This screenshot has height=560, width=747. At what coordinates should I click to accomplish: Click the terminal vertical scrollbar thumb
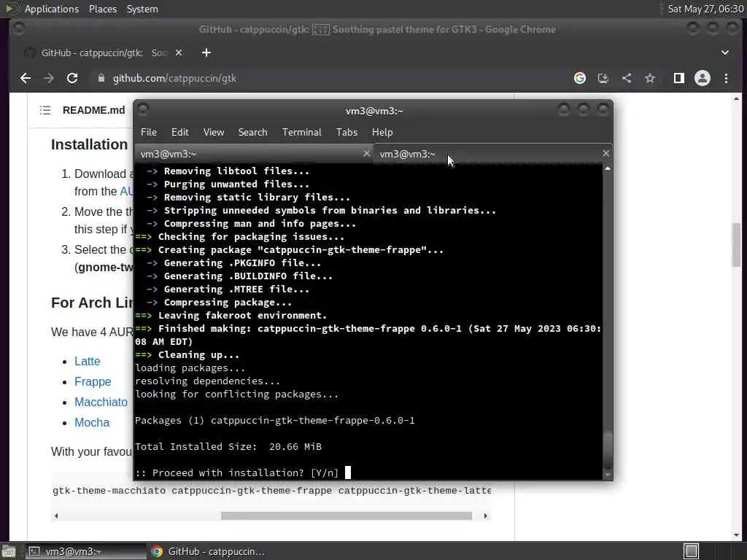pos(608,451)
